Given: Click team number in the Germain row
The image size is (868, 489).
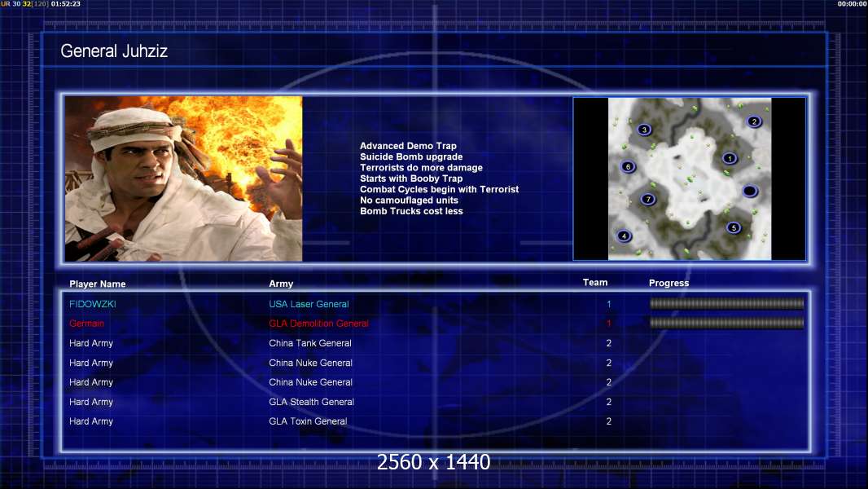Looking at the screenshot, I should [609, 324].
